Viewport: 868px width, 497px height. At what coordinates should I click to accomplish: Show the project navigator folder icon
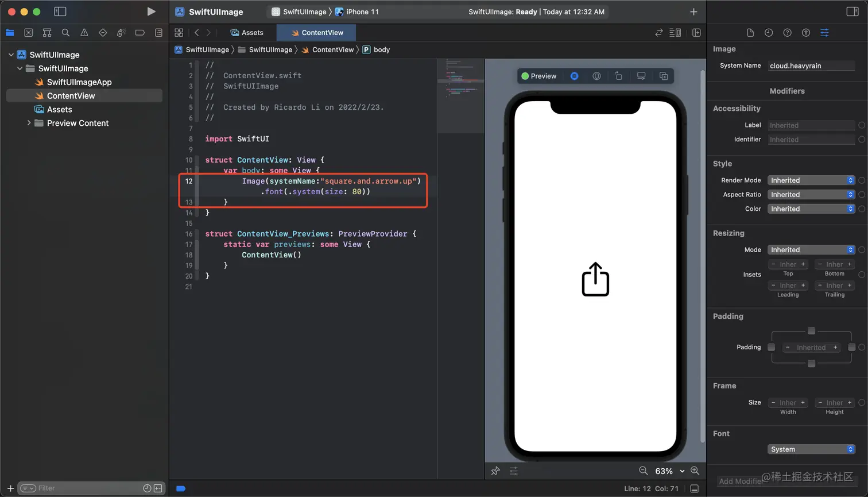point(10,33)
